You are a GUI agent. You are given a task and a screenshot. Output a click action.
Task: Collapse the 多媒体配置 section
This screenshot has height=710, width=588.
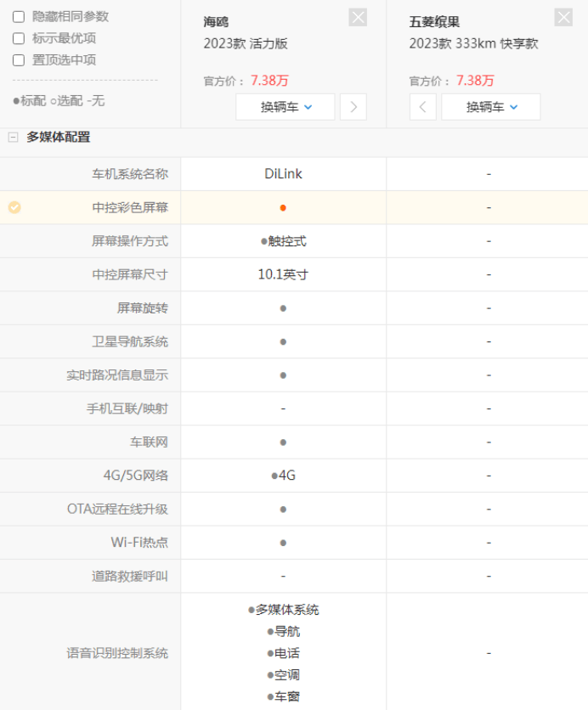(13, 137)
